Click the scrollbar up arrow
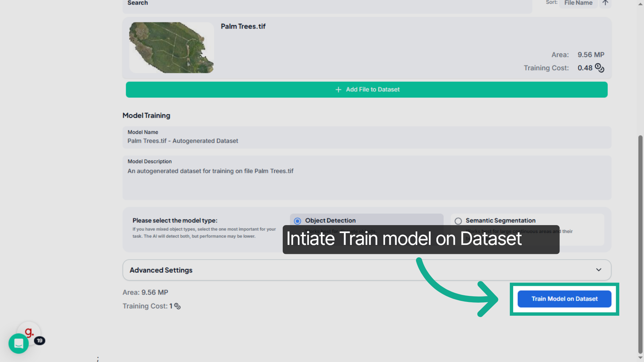 click(x=640, y=4)
